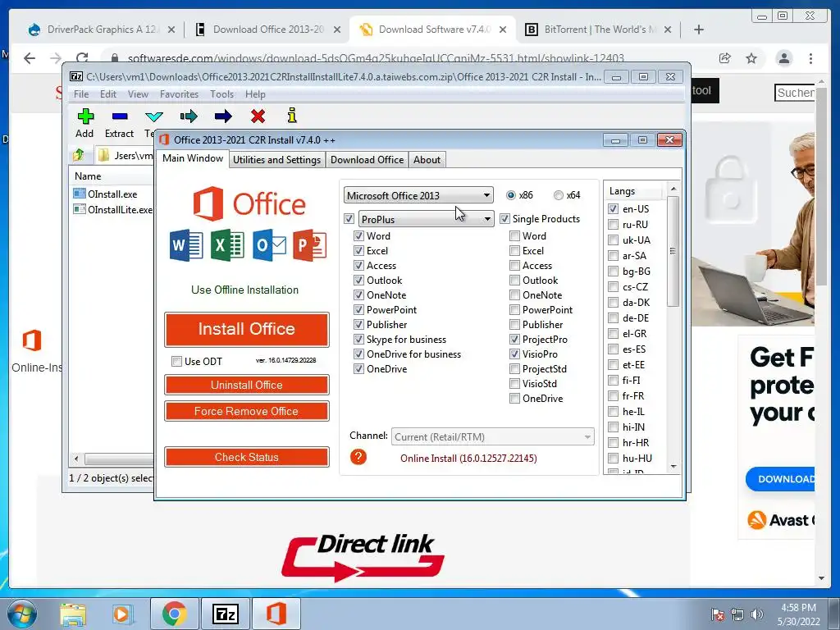Viewport: 840px width, 630px height.
Task: Click the Langs list vertical scrollbar thumb
Action: tap(673, 251)
